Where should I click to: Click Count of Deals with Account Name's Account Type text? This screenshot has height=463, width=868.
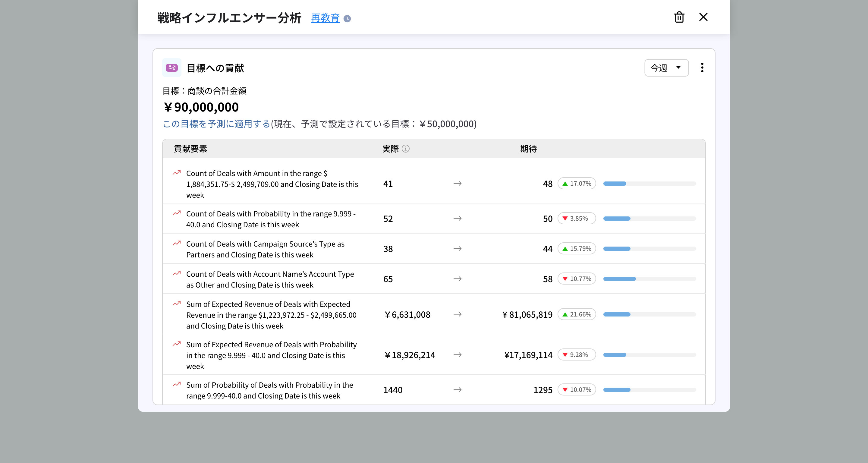pos(270,279)
